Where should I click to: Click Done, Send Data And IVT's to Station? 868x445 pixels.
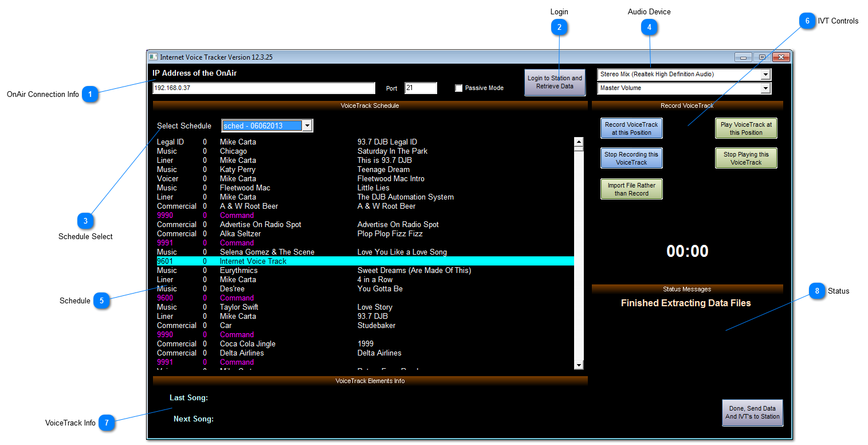[x=752, y=413]
